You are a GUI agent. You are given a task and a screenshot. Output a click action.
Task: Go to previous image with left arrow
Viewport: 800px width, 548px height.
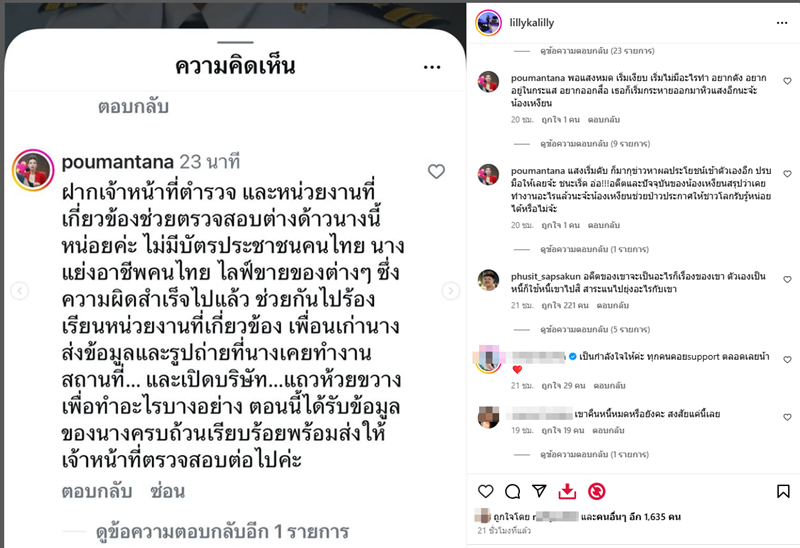point(19,291)
